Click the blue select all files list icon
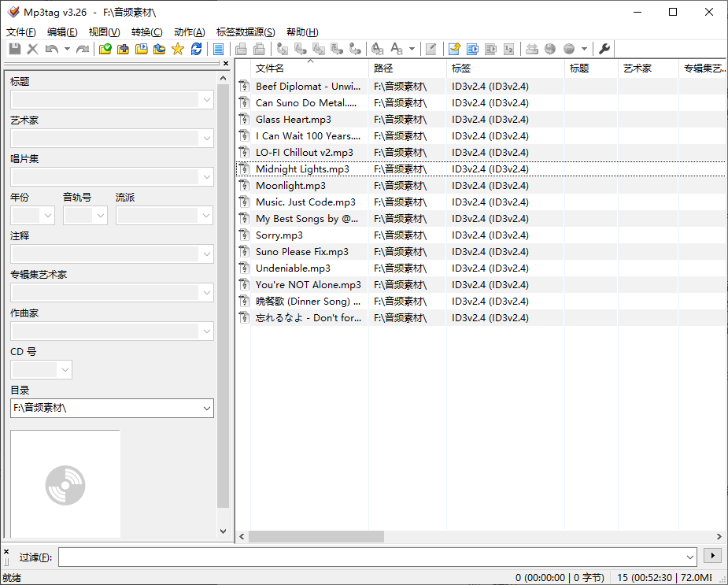Viewport: 728px width, 585px height. (219, 49)
